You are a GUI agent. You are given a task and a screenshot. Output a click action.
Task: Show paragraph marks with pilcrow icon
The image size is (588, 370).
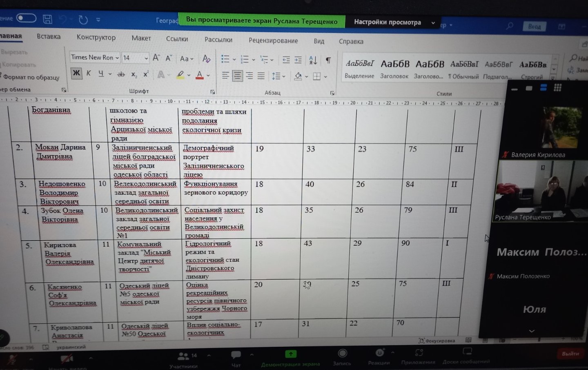coord(328,60)
